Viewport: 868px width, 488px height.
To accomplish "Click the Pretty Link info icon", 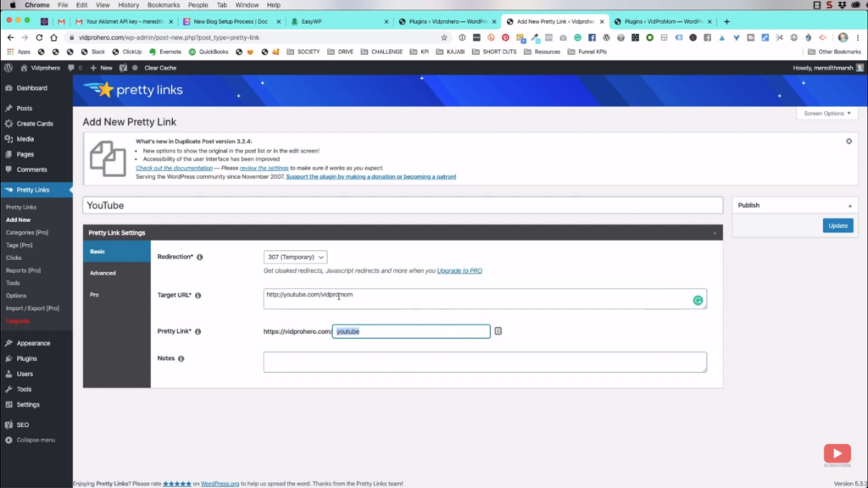I will [x=198, y=331].
